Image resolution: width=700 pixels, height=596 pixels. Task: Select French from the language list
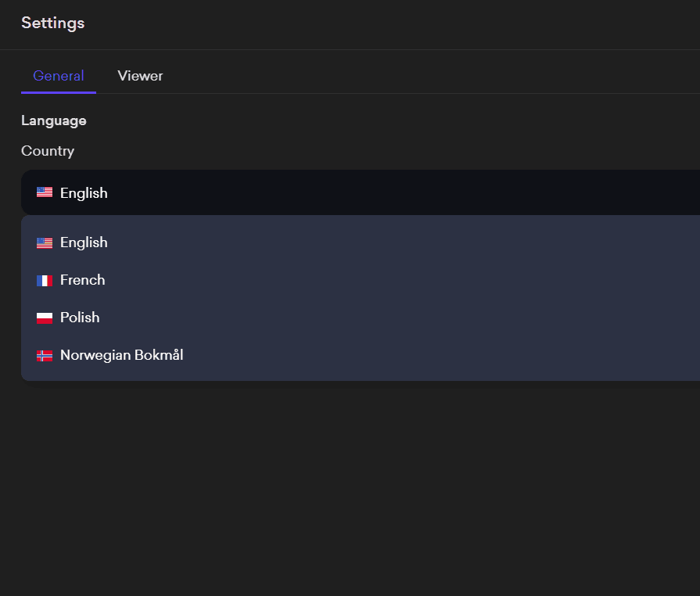click(x=82, y=280)
